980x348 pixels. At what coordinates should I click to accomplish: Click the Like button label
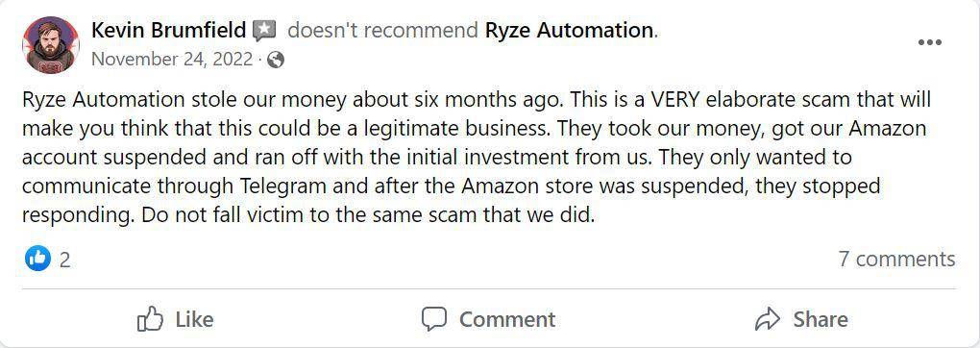point(194,319)
